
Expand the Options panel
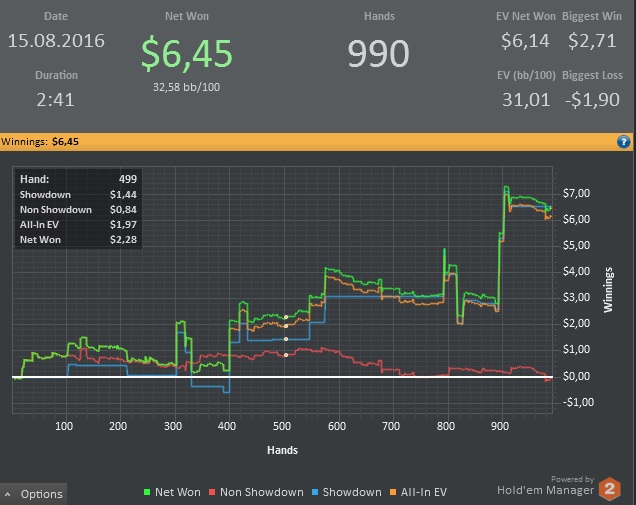[34, 494]
